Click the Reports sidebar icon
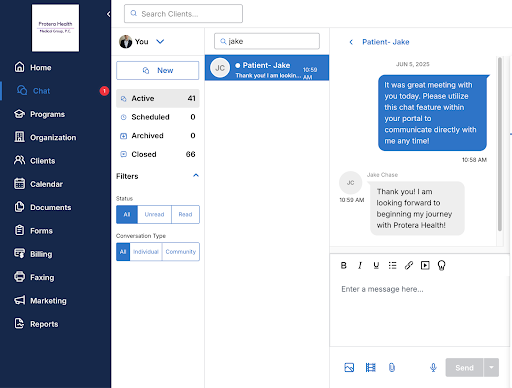 (x=19, y=324)
